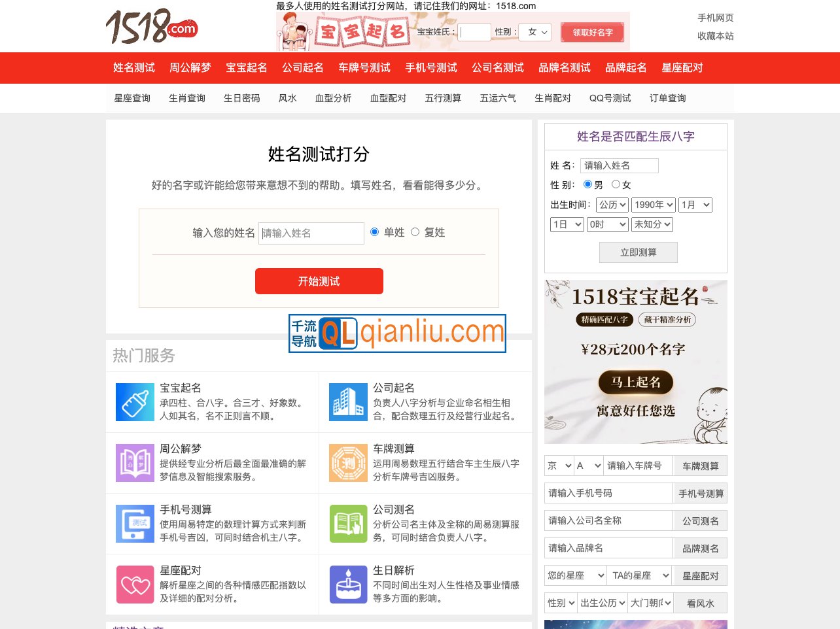
Task: Switch to the 周公解梦 nav tab
Action: (190, 67)
